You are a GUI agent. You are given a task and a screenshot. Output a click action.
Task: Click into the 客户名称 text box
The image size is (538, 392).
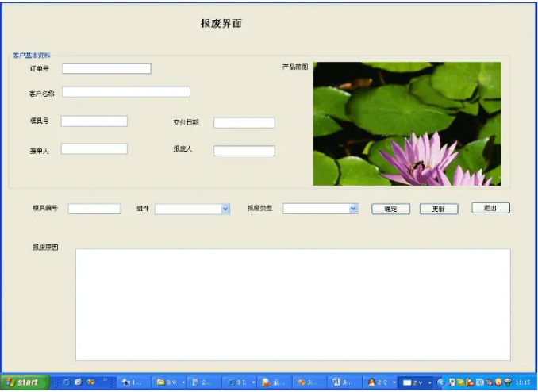[x=126, y=92]
